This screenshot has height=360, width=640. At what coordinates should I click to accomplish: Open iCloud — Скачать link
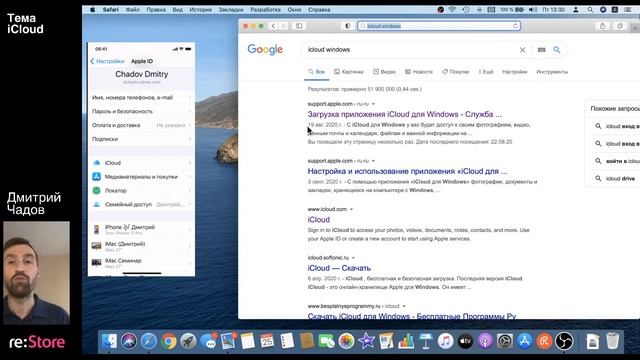coord(339,268)
